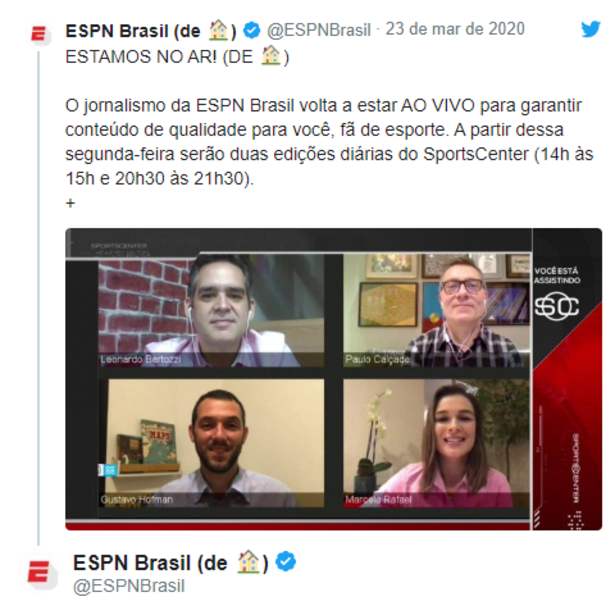The width and height of the screenshot is (615, 615).
Task: Click the verified badge in bottom profile row
Action: [286, 562]
